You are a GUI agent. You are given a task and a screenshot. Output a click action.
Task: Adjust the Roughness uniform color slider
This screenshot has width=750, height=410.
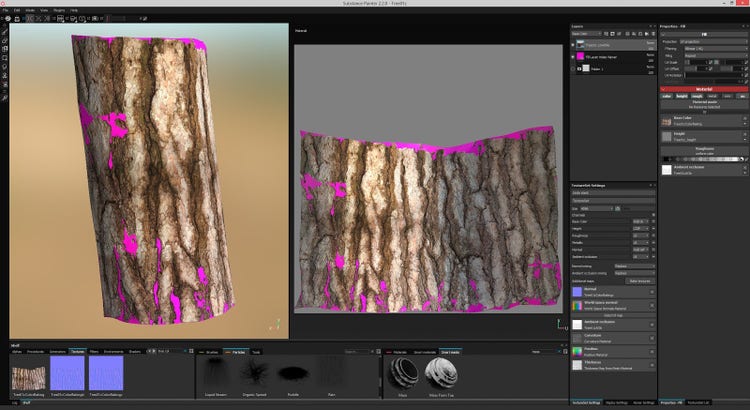coord(703,159)
